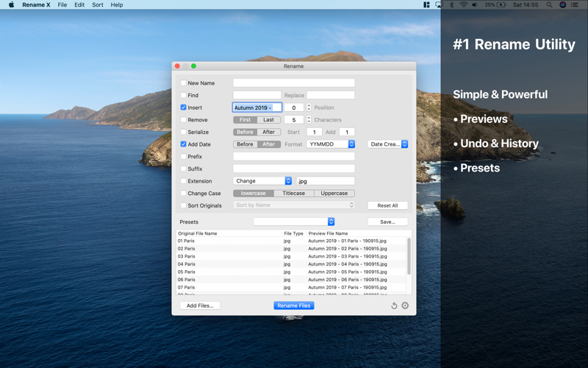Click the Original File Name column header

(x=229, y=233)
